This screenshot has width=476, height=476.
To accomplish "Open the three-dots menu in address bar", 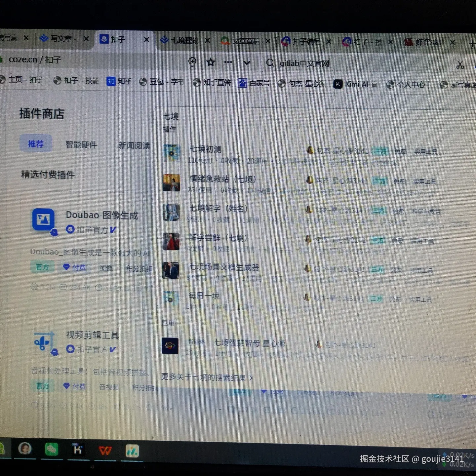I will coord(228,62).
